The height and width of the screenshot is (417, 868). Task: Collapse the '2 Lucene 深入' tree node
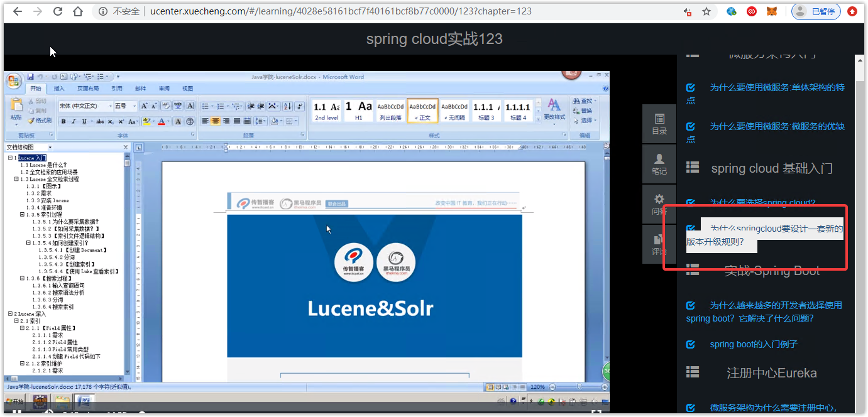[10, 313]
